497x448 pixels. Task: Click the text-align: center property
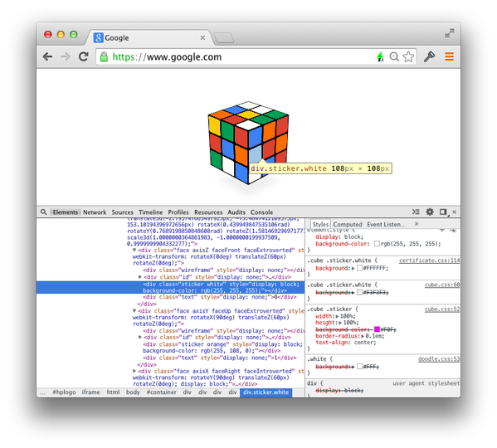pyautogui.click(x=346, y=343)
